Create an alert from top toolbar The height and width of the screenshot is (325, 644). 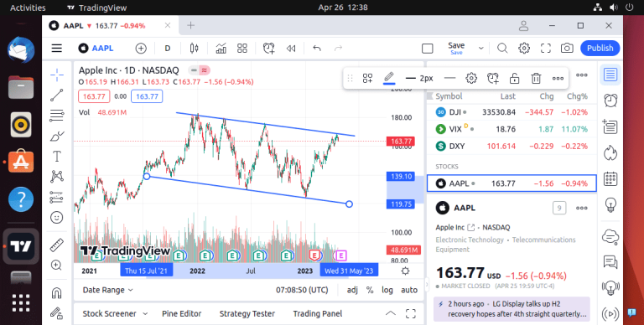coord(268,49)
